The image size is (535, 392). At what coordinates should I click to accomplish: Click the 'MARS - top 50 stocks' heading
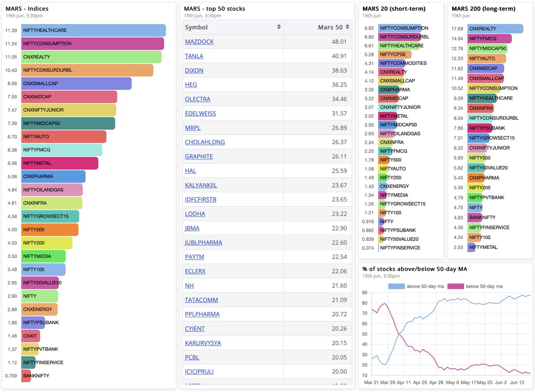pos(214,8)
